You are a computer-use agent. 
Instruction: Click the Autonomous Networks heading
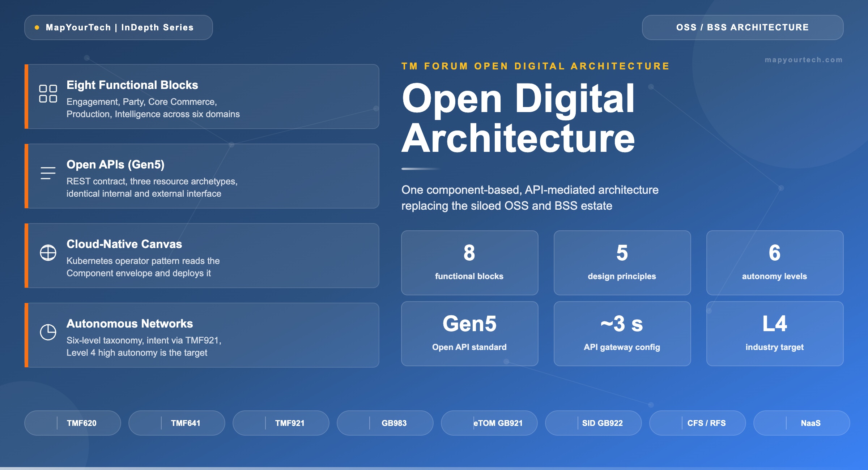pyautogui.click(x=129, y=324)
